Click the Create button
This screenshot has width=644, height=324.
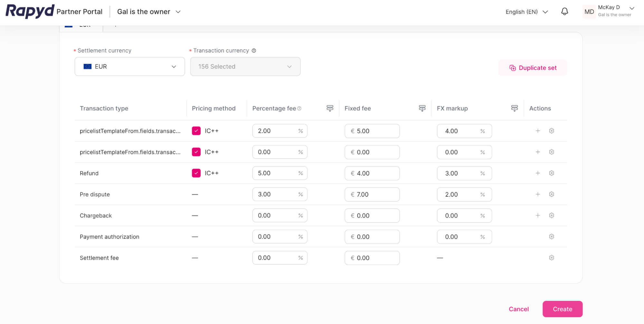[x=562, y=309]
